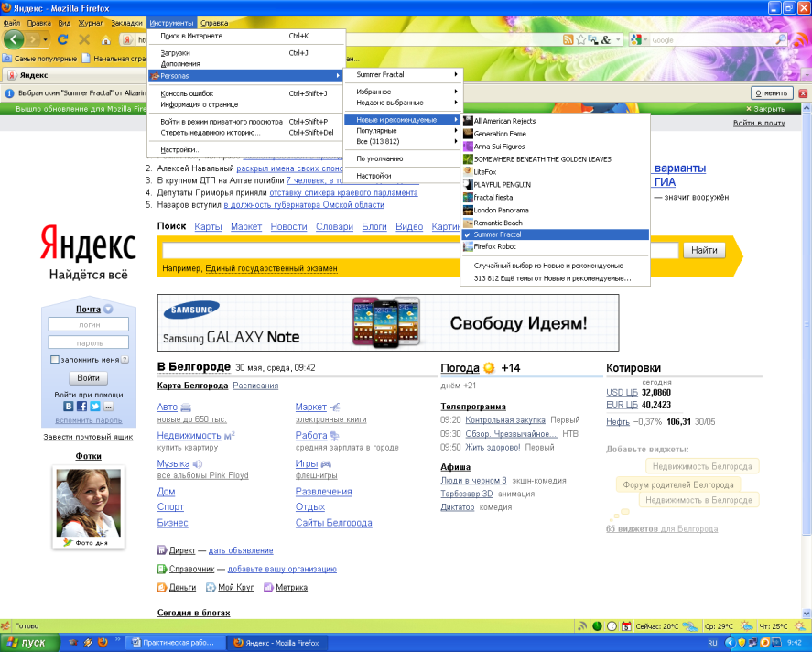Open the back/forward history dropdown arrow
The height and width of the screenshot is (652, 812).
pyautogui.click(x=46, y=40)
